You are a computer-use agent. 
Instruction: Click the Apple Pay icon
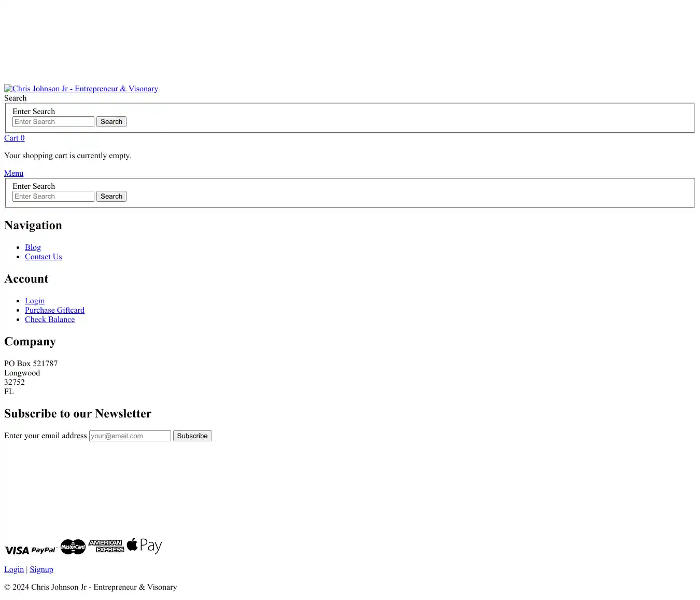click(x=144, y=546)
